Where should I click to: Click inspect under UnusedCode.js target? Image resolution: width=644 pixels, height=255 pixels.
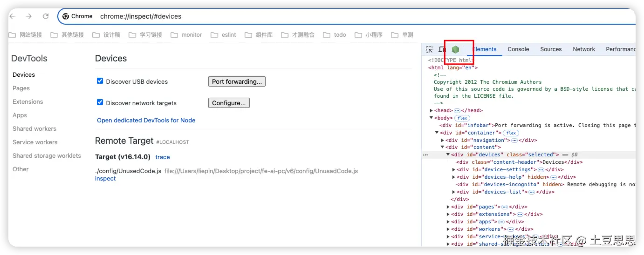pyautogui.click(x=105, y=178)
